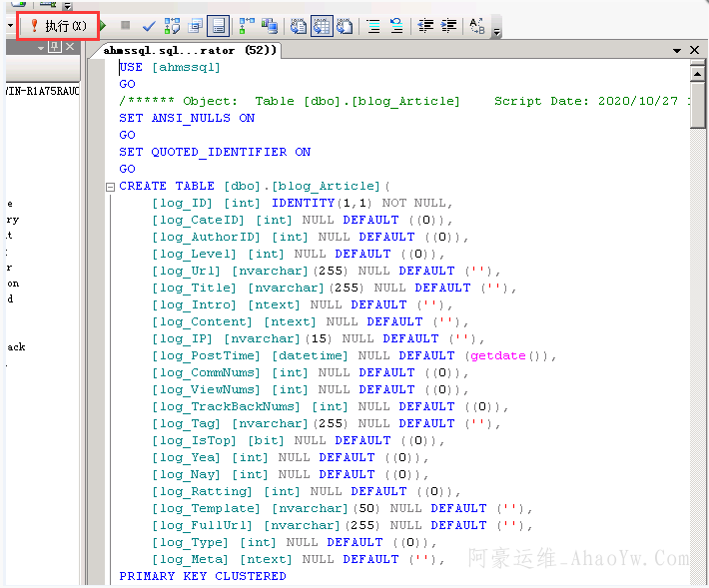Click the editor vertical scrollbar up arrow
Viewport: 709px width, 588px height.
click(697, 71)
